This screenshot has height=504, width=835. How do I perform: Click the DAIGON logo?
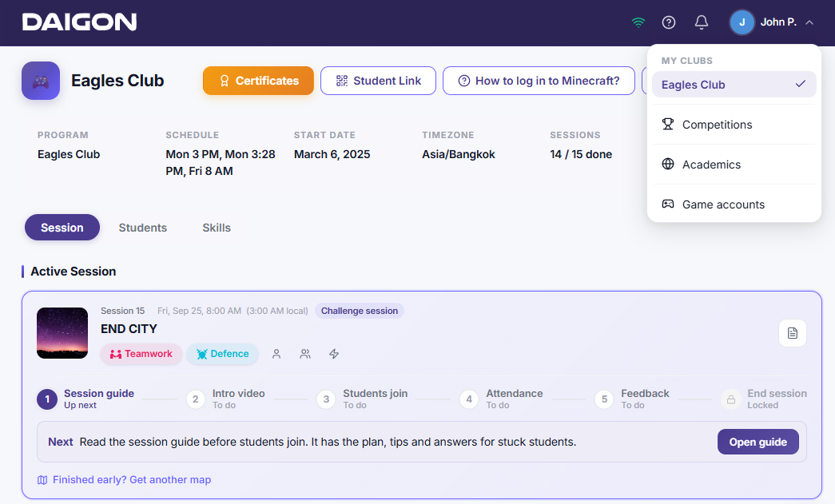click(x=79, y=22)
